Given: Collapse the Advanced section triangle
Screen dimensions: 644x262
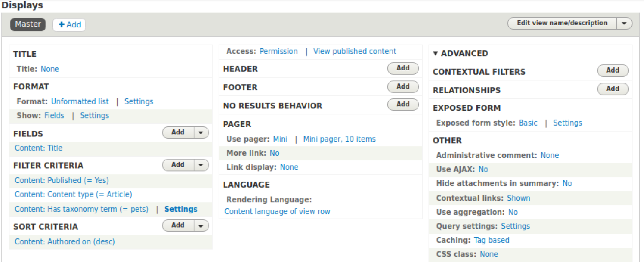Looking at the screenshot, I should (436, 53).
